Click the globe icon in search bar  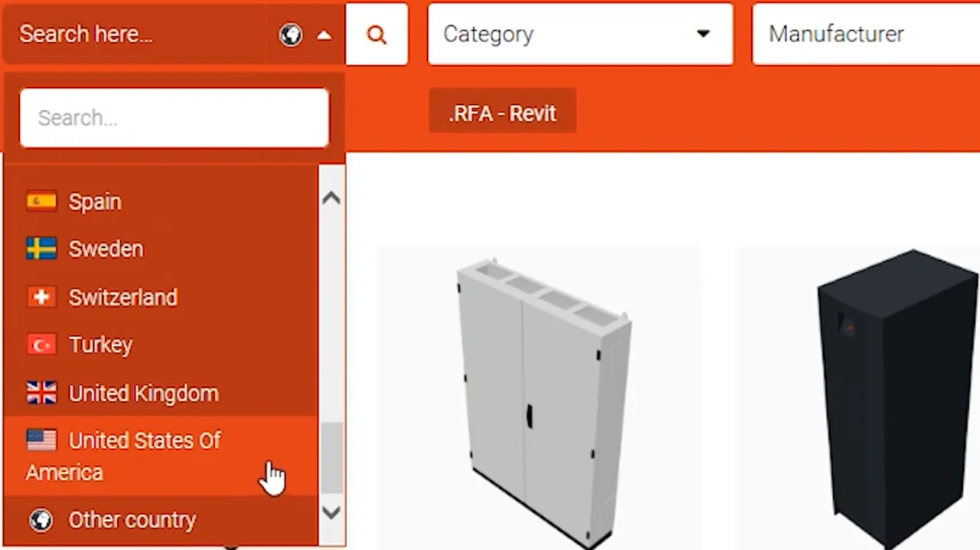click(290, 34)
